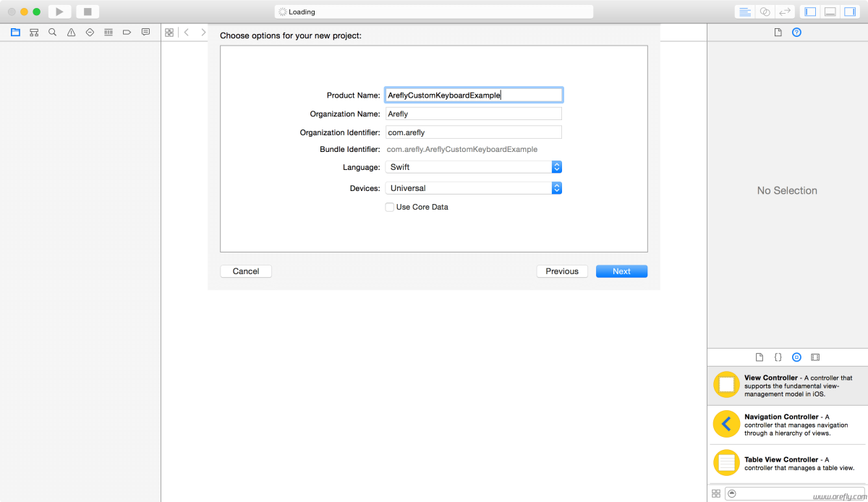
Task: Show the File inspector
Action: pyautogui.click(x=778, y=33)
